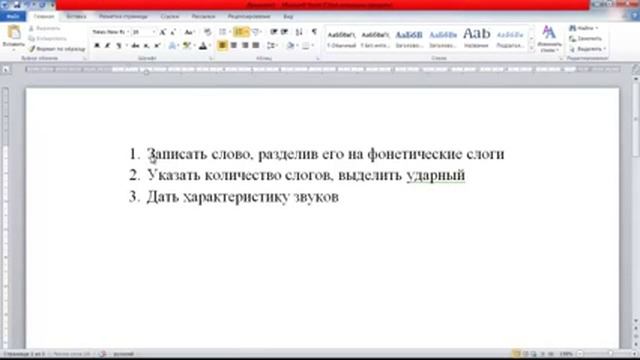Click Заменить (Replace) button
Image resolution: width=640 pixels, height=360 pixels.
[x=586, y=39]
